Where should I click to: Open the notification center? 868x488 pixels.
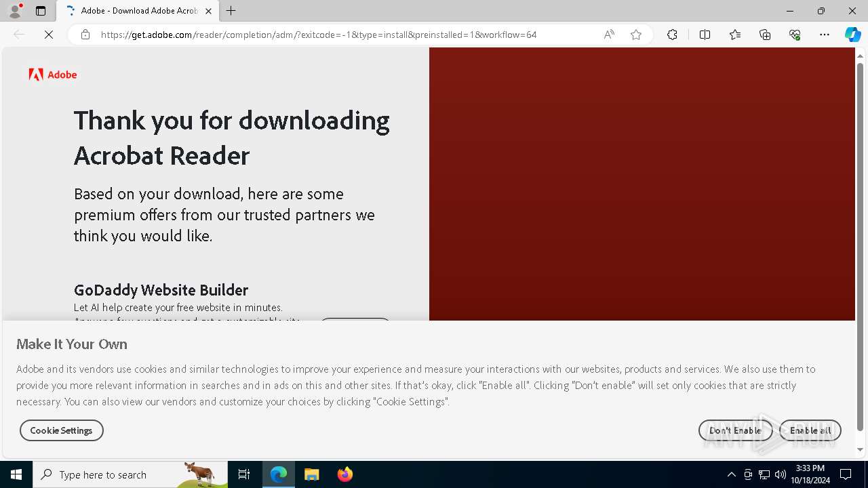846,474
